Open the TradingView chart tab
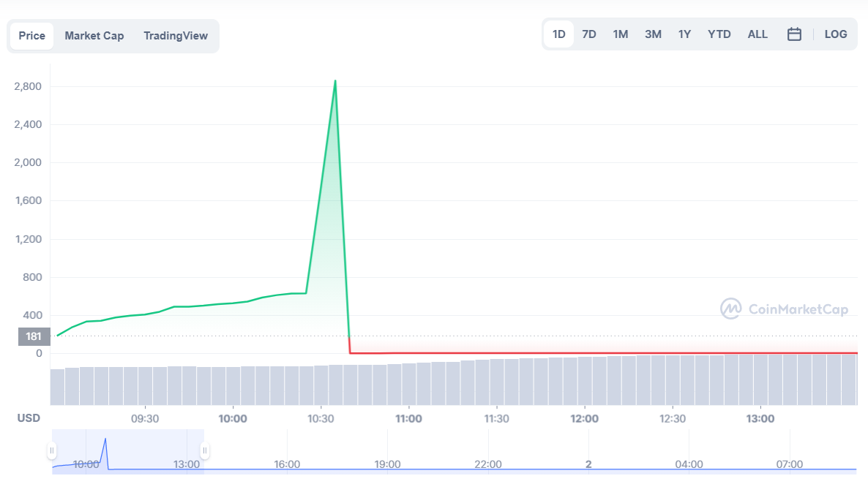The height and width of the screenshot is (484, 868). pyautogui.click(x=176, y=36)
